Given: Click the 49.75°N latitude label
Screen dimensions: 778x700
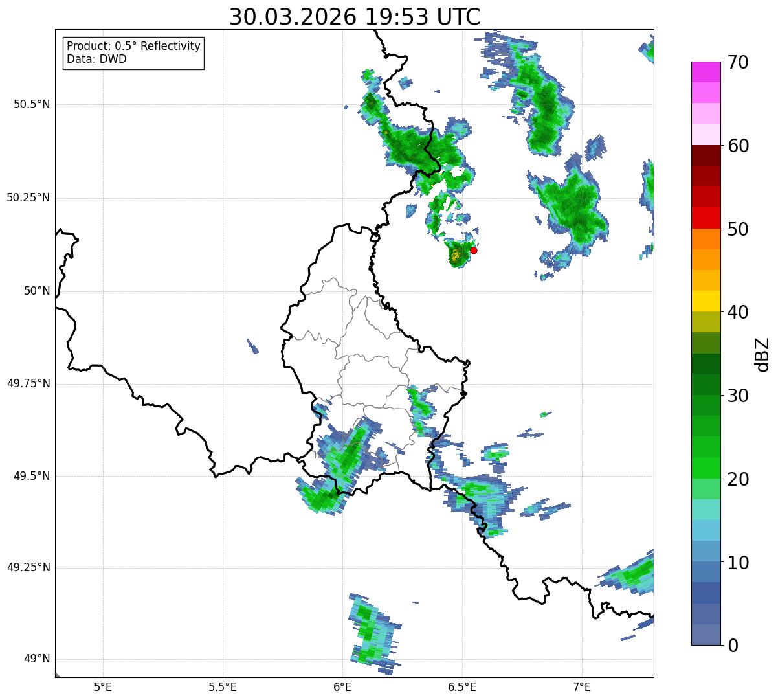Looking at the screenshot, I should [x=28, y=383].
